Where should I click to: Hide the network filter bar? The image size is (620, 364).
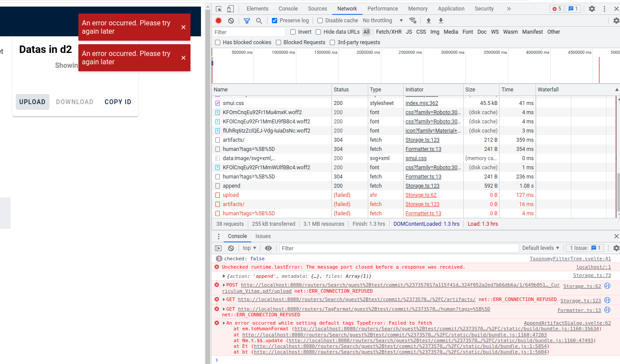(x=247, y=20)
